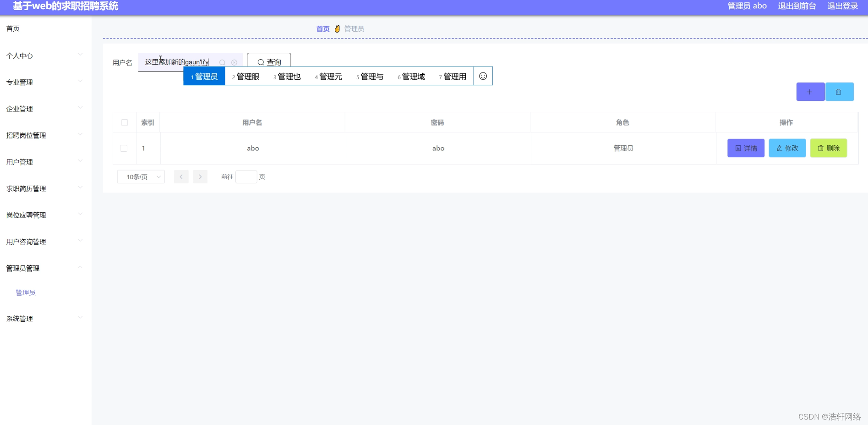This screenshot has height=425, width=868.
Task: Toggle the header select-all checkbox
Action: (124, 122)
